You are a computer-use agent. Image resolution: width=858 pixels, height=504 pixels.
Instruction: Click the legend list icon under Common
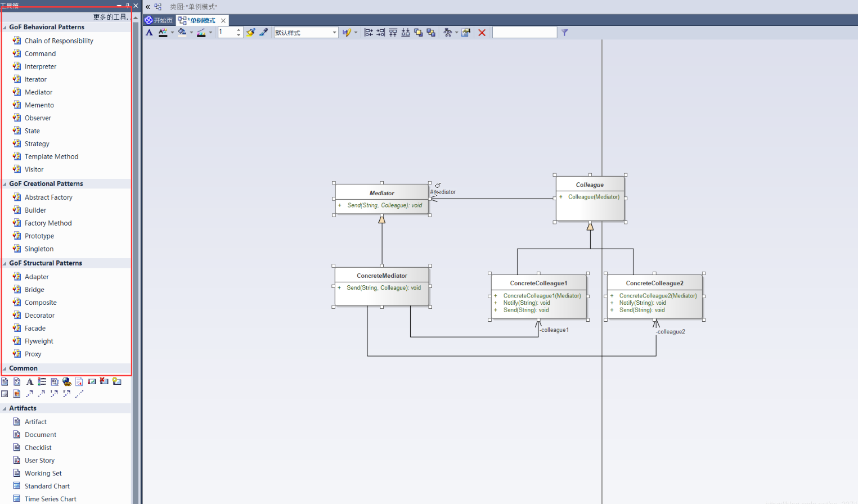(x=42, y=381)
